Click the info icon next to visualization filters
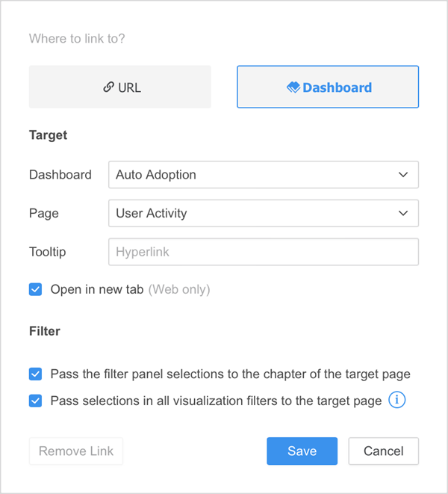The height and width of the screenshot is (494, 448). coord(397,401)
